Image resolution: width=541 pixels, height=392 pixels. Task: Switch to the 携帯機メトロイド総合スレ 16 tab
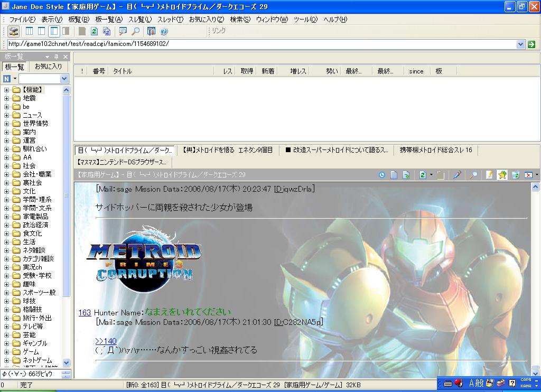coord(436,150)
